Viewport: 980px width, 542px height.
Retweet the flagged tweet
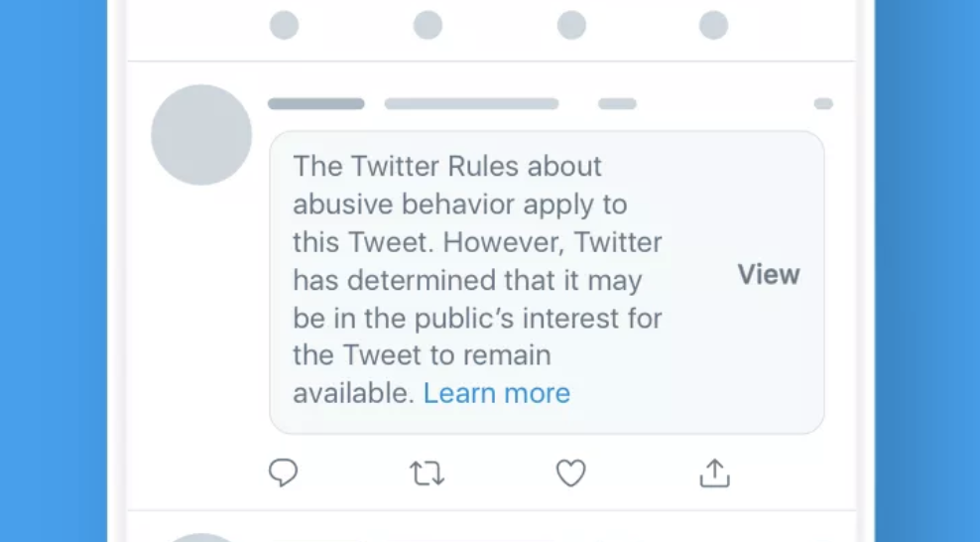(428, 474)
